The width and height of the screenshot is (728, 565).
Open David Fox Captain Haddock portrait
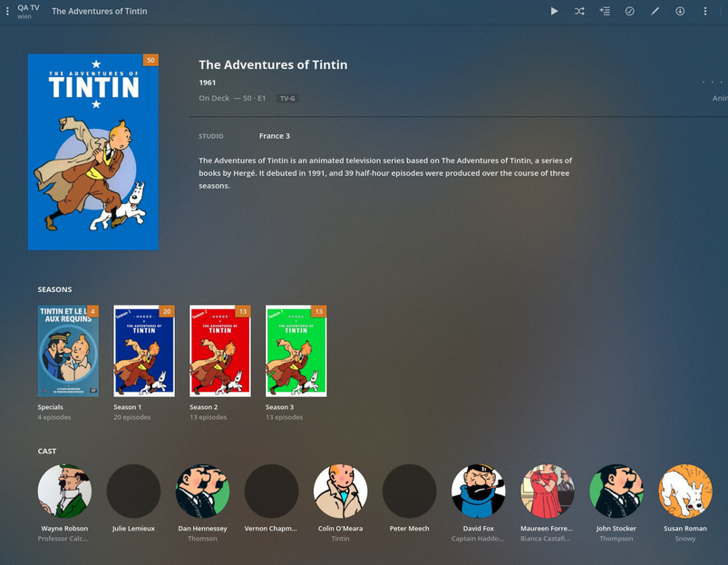coord(478,491)
